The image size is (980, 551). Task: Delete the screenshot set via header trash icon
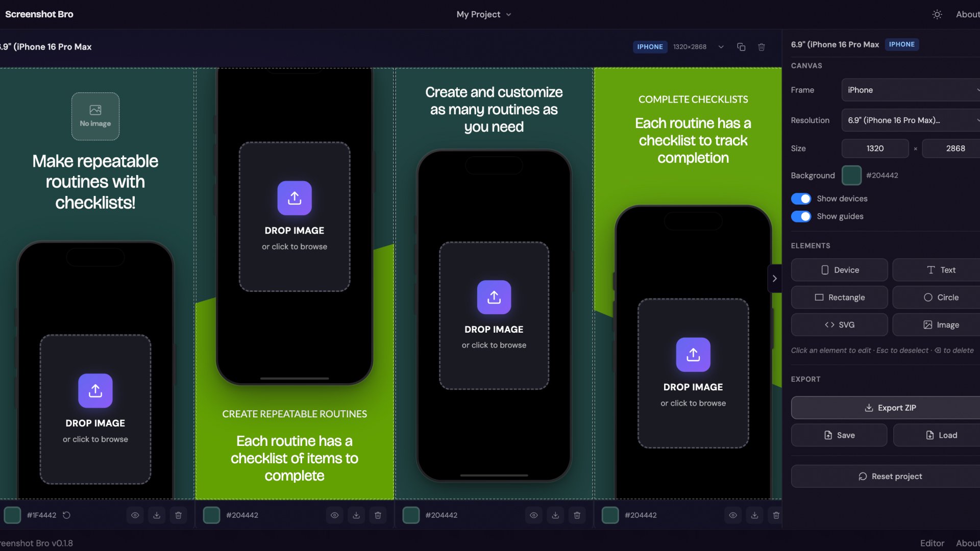tap(761, 47)
